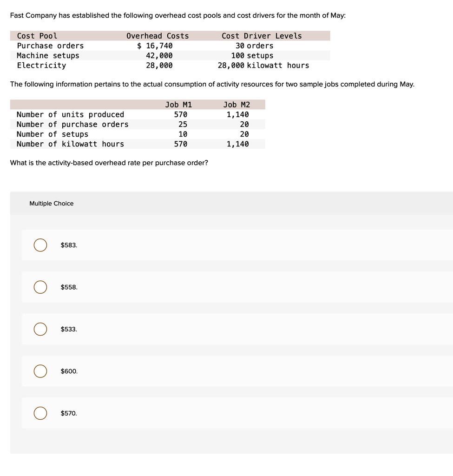This screenshot has width=453, height=476.
Task: Click the Multiple Choice section label
Action: click(x=51, y=203)
